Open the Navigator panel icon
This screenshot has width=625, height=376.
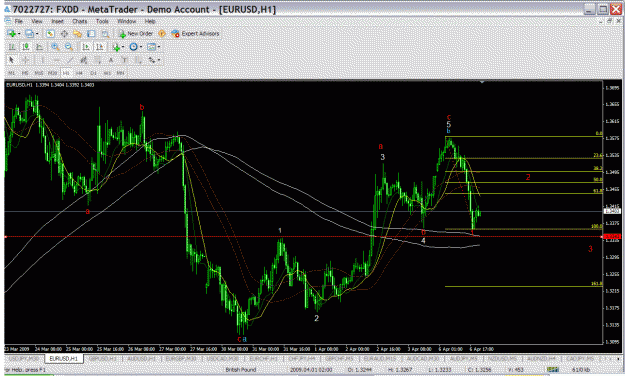77,33
